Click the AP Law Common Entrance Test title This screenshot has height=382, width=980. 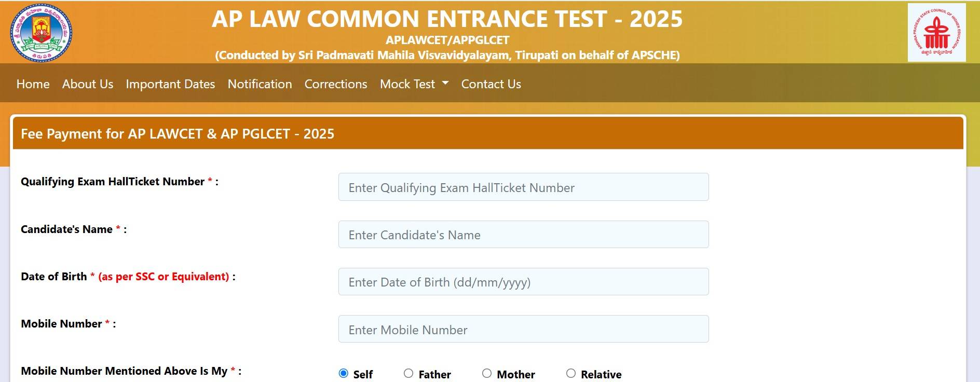(x=447, y=19)
